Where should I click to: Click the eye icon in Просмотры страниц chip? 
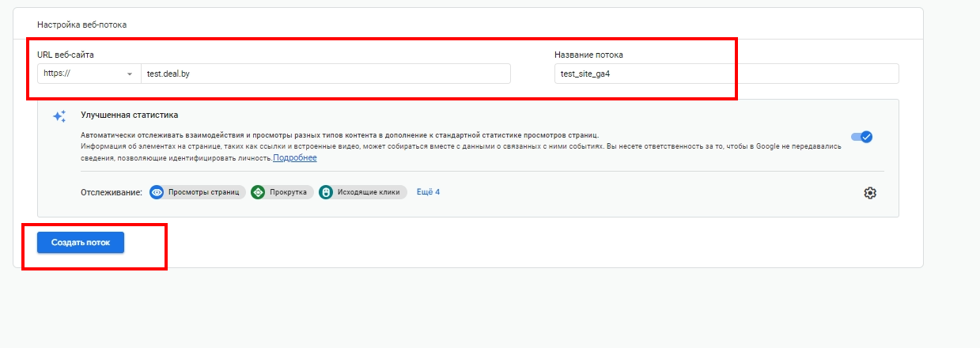tap(157, 192)
